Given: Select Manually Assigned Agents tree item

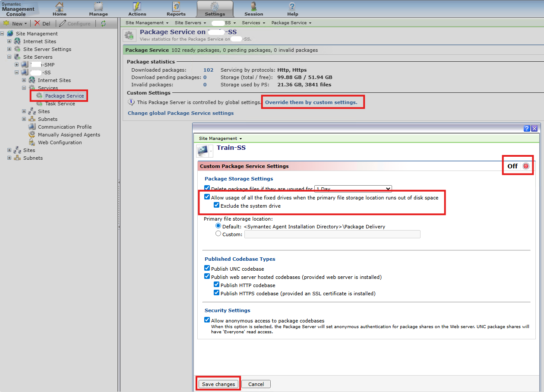Looking at the screenshot, I should pyautogui.click(x=69, y=135).
